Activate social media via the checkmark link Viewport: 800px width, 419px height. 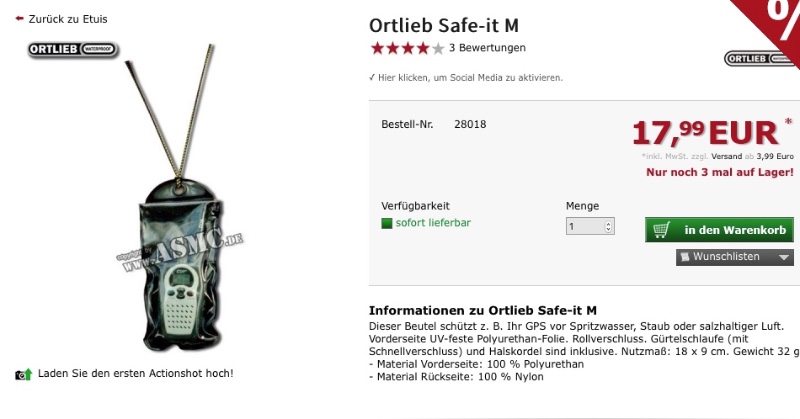[x=372, y=77]
